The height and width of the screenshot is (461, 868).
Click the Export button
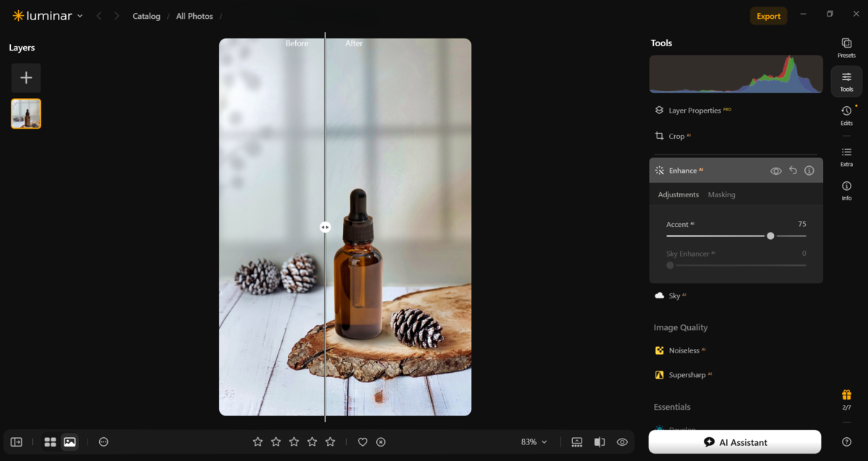coord(768,16)
